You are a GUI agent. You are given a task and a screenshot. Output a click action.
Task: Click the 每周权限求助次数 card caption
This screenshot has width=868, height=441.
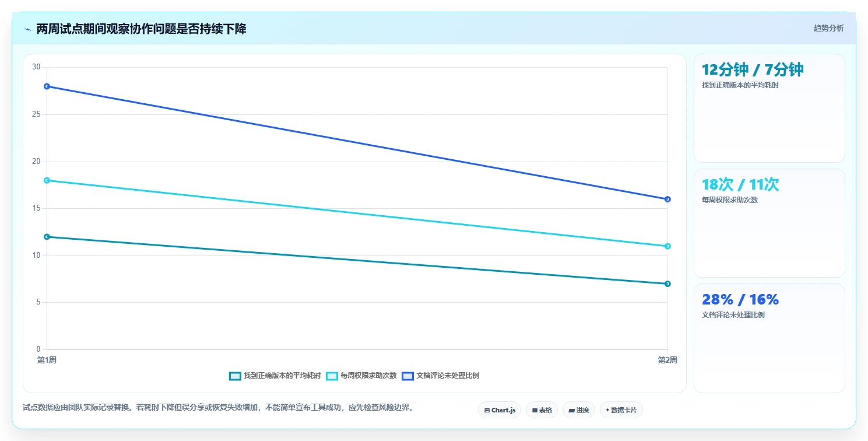[x=730, y=200]
